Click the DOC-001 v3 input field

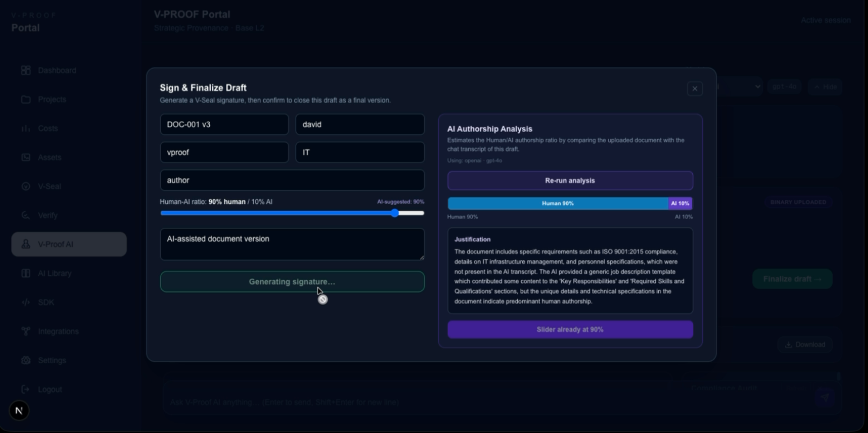[x=224, y=124]
